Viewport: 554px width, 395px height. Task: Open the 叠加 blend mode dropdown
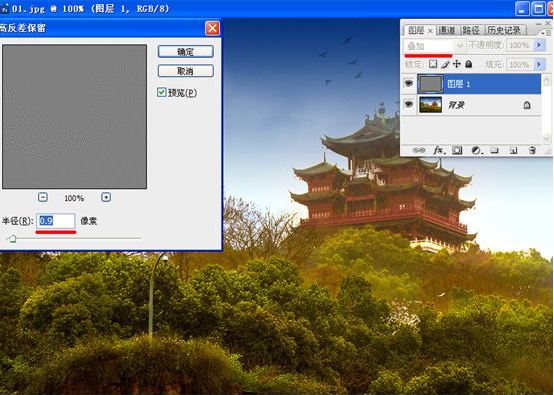coord(434,46)
